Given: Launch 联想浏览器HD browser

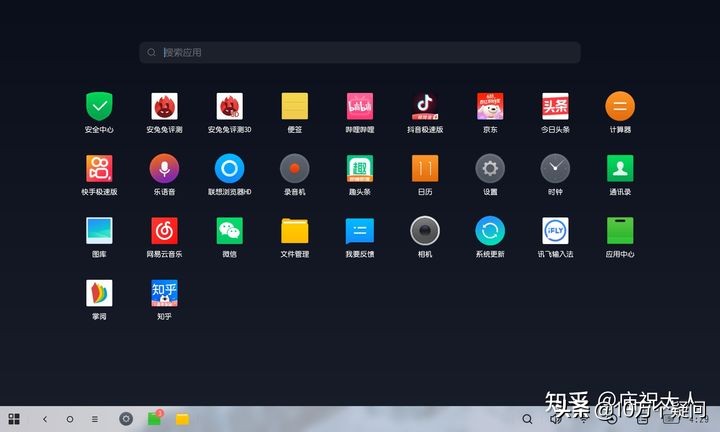Looking at the screenshot, I should point(230,168).
